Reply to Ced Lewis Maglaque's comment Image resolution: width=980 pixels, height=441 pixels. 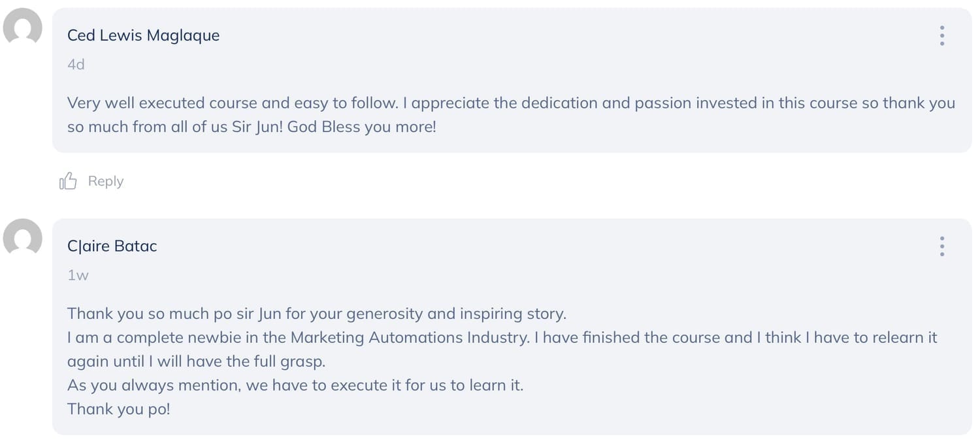click(x=106, y=181)
